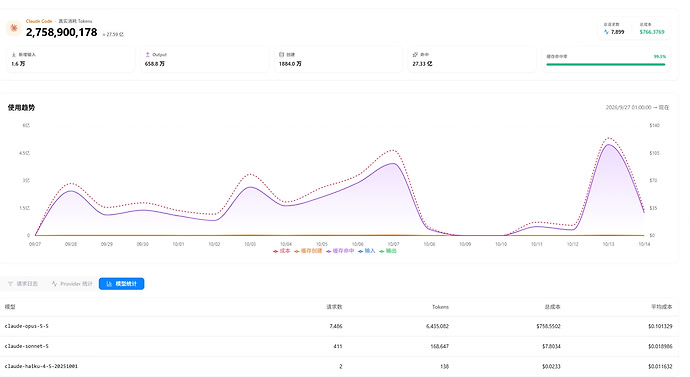The width and height of the screenshot is (690, 377).
Task: Click the Tokens column header
Action: tap(440, 307)
